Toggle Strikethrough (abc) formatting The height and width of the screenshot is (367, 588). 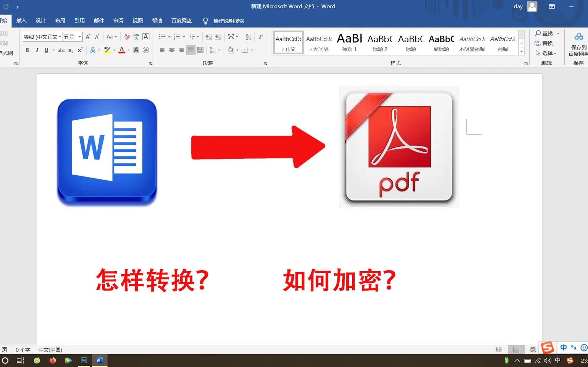click(x=61, y=50)
